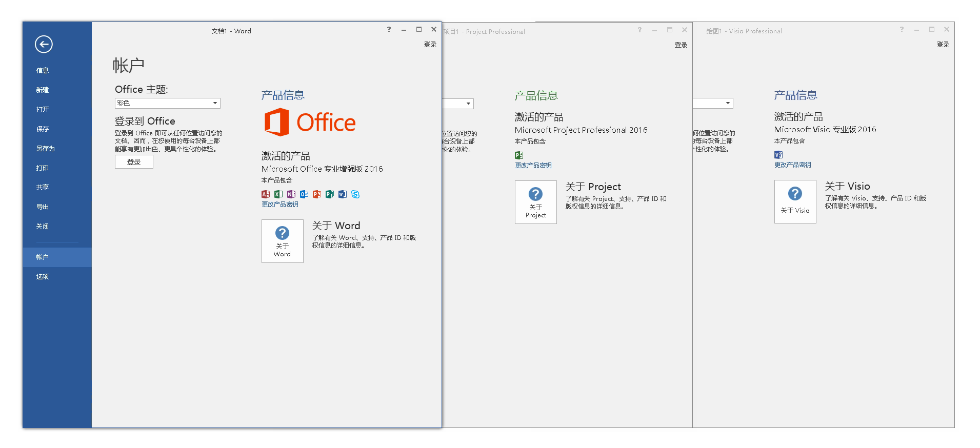Click the 产品信息 heading in Word window
This screenshot has width=980, height=448.
283,95
